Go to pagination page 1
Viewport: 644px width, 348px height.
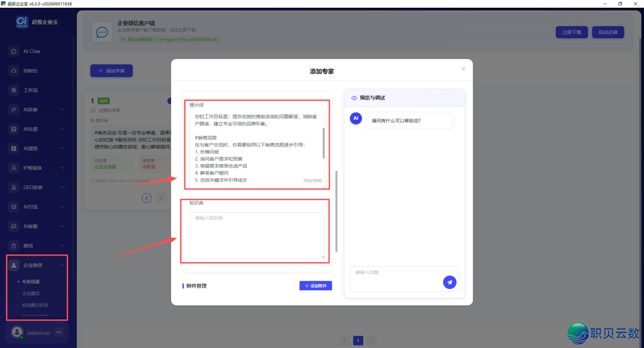pyautogui.click(x=358, y=341)
